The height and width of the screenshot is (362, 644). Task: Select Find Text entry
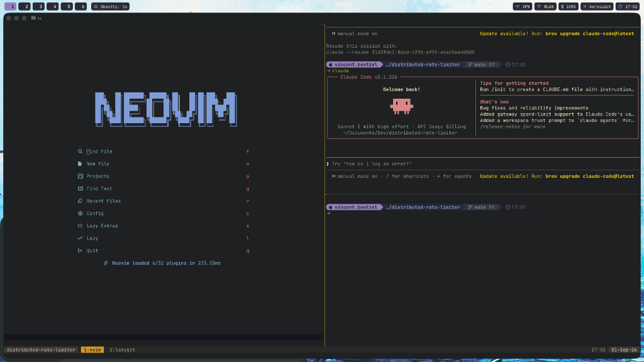pyautogui.click(x=164, y=189)
